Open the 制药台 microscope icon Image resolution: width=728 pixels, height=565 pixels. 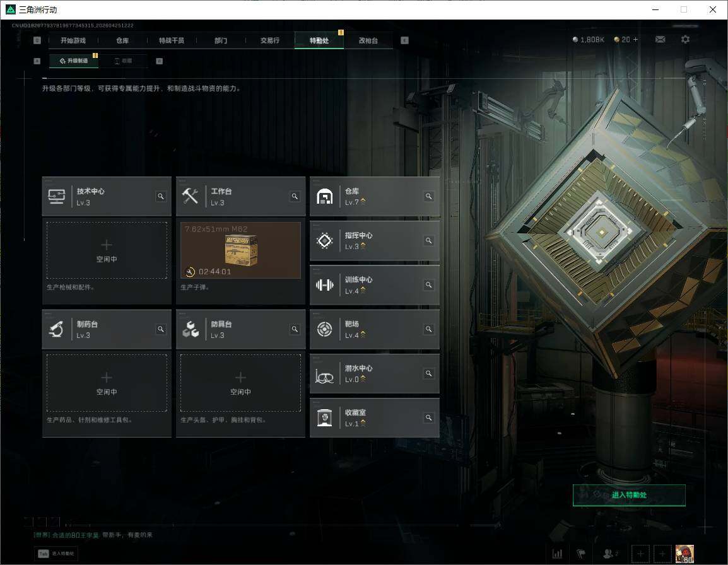tap(57, 329)
